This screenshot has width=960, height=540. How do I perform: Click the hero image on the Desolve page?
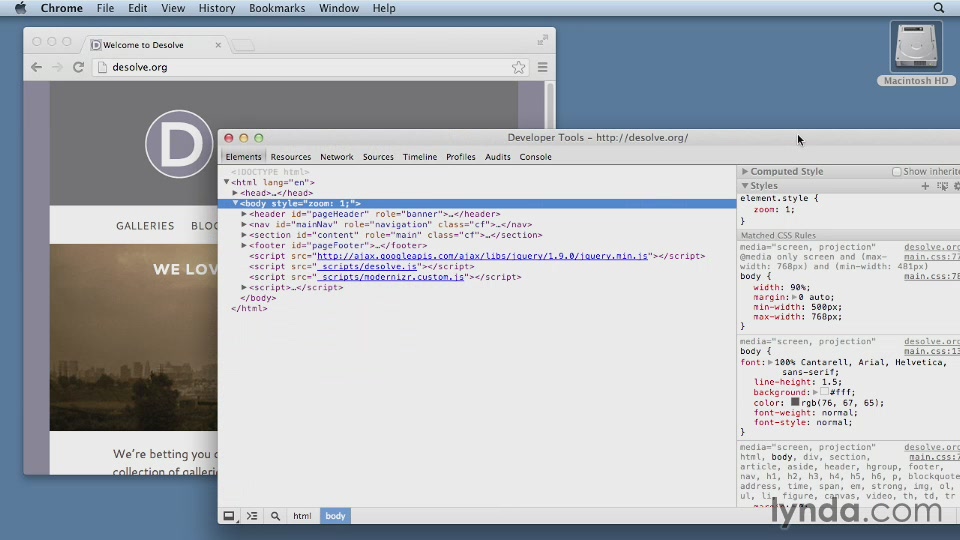133,337
